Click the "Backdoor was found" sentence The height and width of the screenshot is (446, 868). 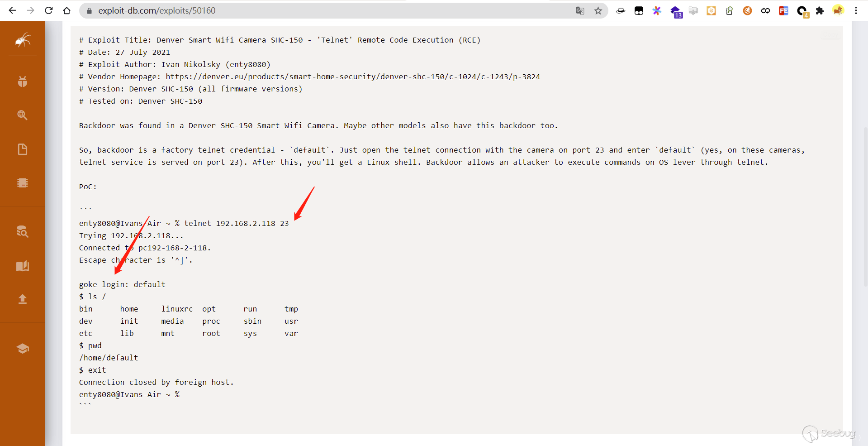[x=319, y=125]
